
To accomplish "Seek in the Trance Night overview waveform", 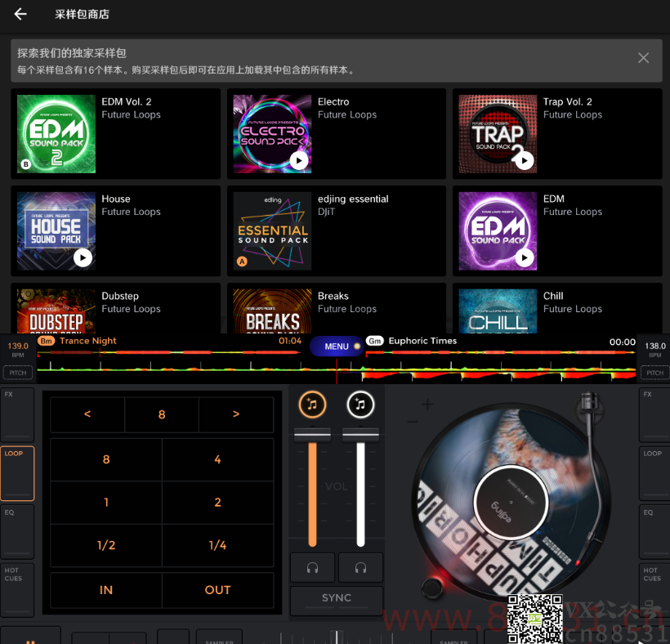I will [169, 352].
